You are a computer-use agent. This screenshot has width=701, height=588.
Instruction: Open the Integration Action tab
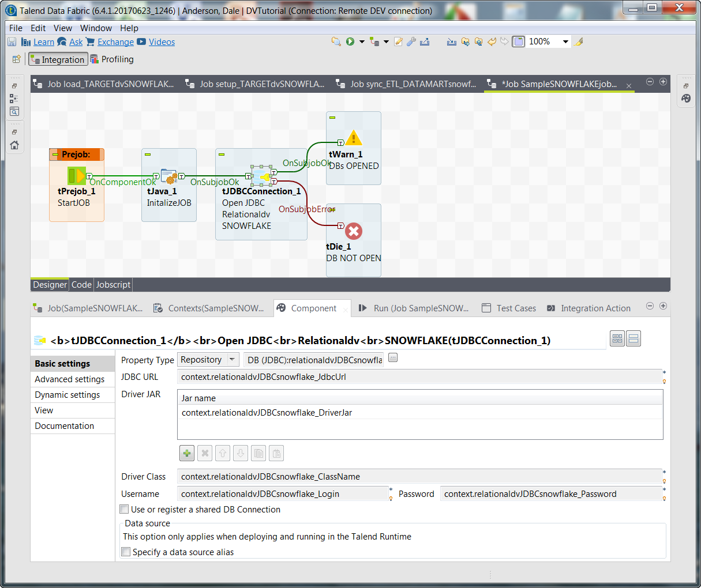[x=589, y=308]
